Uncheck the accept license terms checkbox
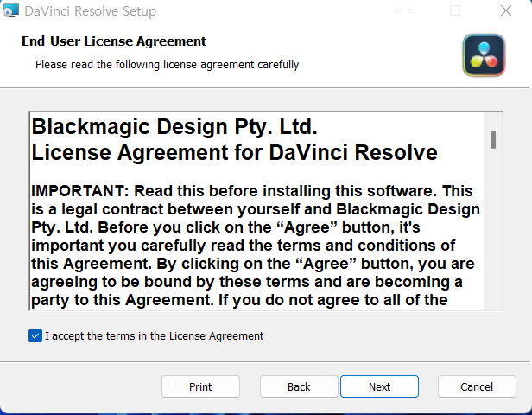Image resolution: width=532 pixels, height=415 pixels. pyautogui.click(x=35, y=335)
